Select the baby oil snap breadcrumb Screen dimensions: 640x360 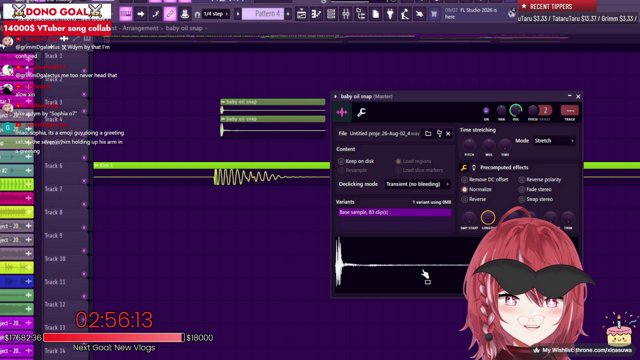184,28
